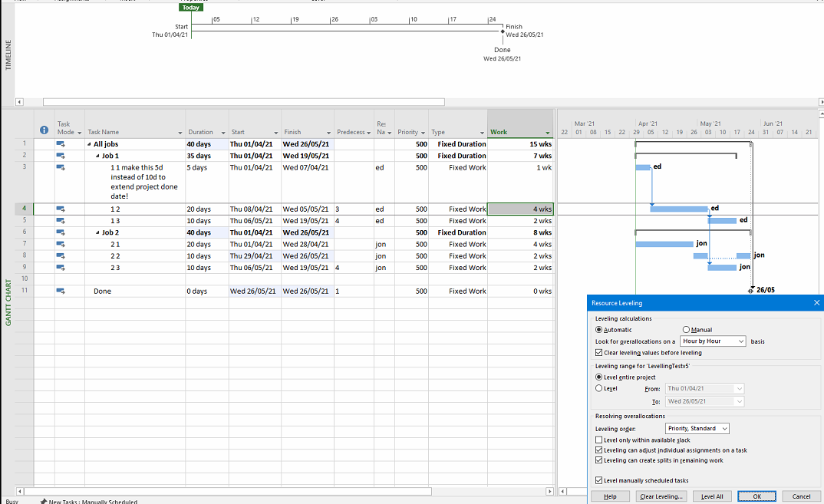
Task: Enable Level only within available slack
Action: 598,440
